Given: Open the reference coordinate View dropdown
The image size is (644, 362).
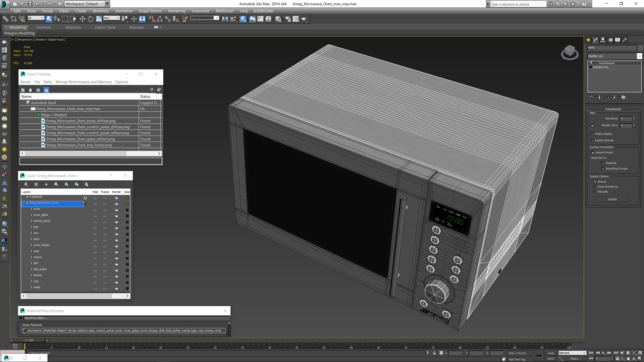Looking at the screenshot, I should (x=111, y=18).
